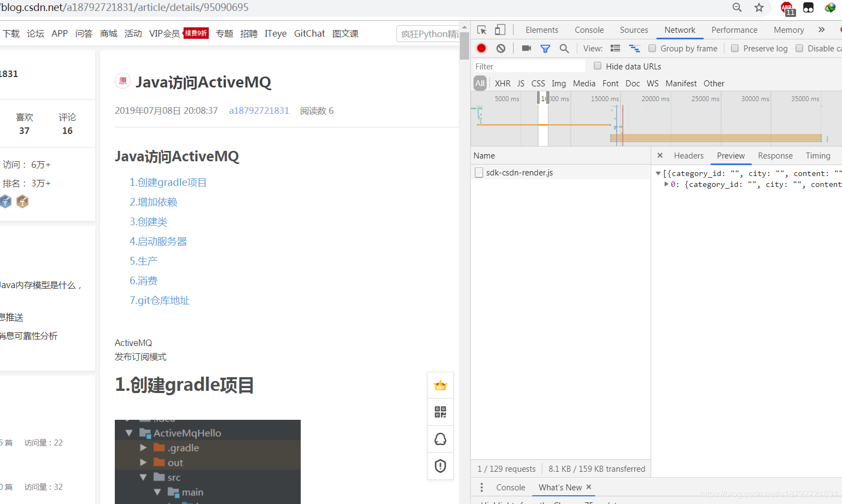Click the browser zoom magnifier icon

(x=737, y=7)
